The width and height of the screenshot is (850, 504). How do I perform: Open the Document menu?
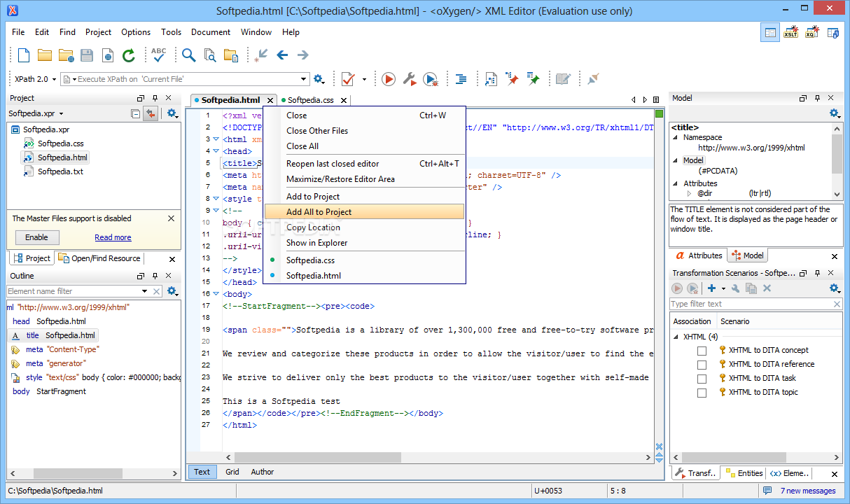tap(211, 32)
